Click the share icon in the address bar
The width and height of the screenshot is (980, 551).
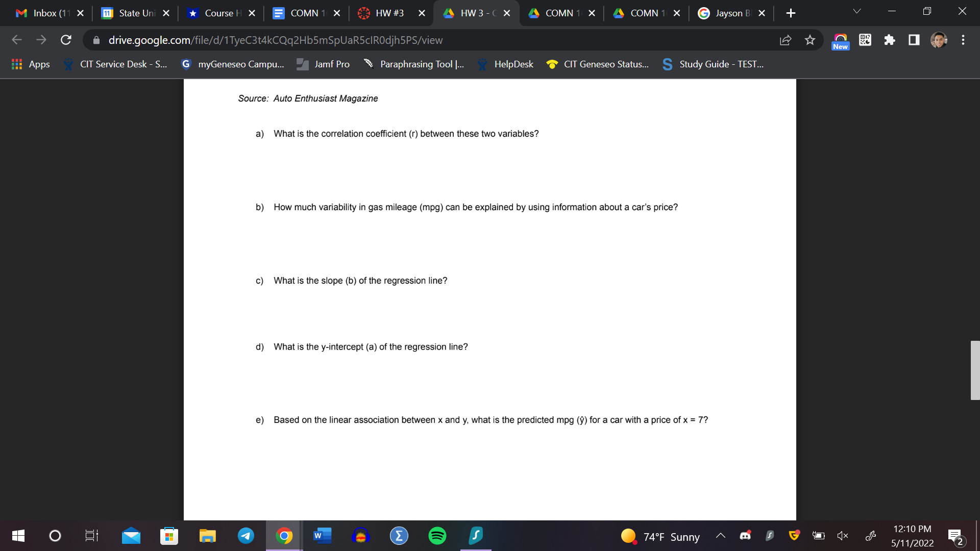[x=786, y=40]
